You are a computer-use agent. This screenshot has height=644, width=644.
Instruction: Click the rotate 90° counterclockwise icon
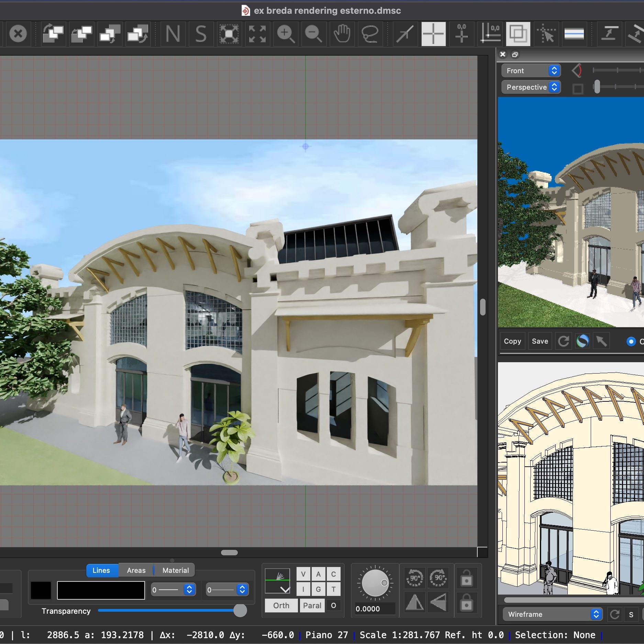pyautogui.click(x=414, y=578)
